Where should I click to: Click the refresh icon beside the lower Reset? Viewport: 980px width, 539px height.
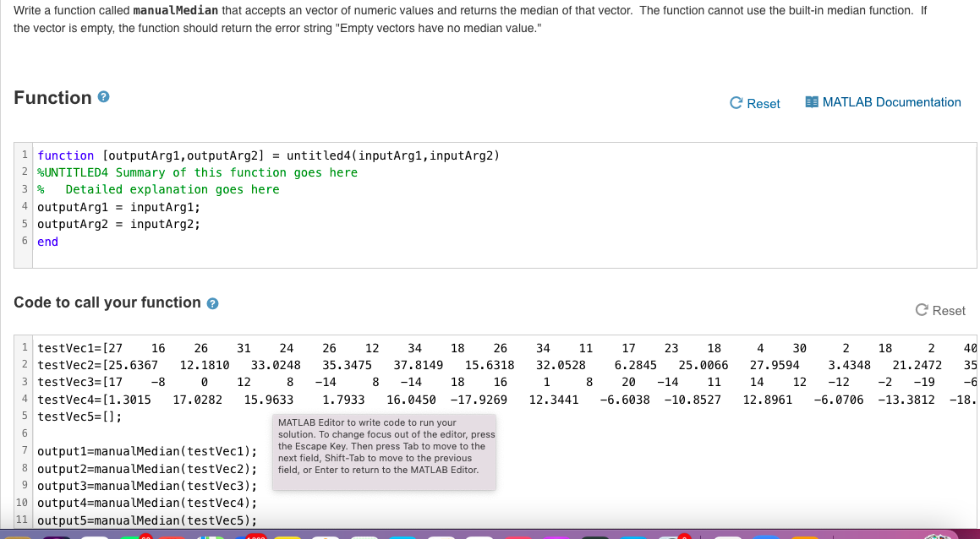click(x=920, y=310)
